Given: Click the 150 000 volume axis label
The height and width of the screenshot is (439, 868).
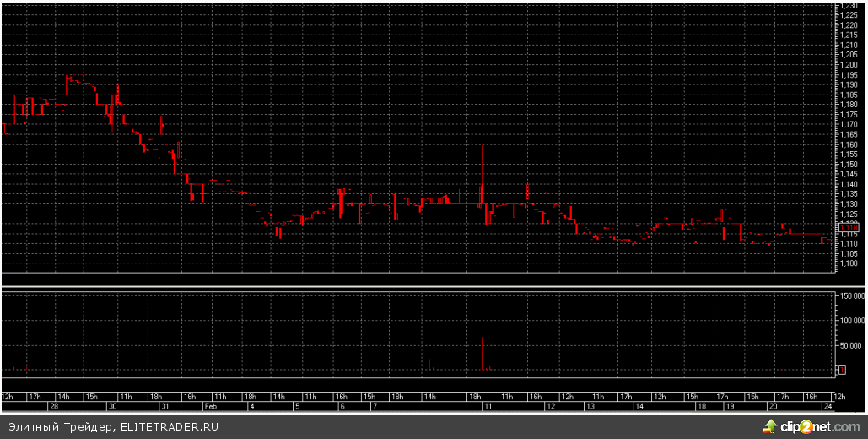Looking at the screenshot, I should 850,297.
